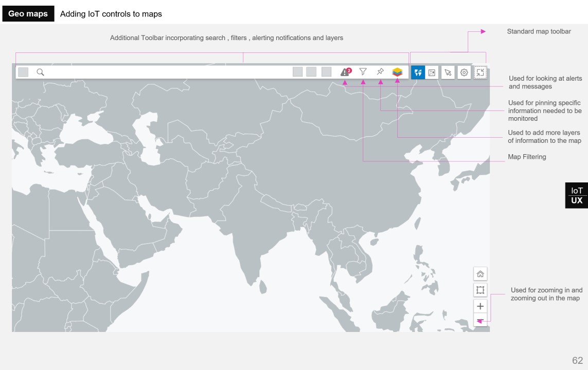Image resolution: width=588 pixels, height=370 pixels.
Task: Zoom in with the plus button
Action: pyautogui.click(x=480, y=306)
